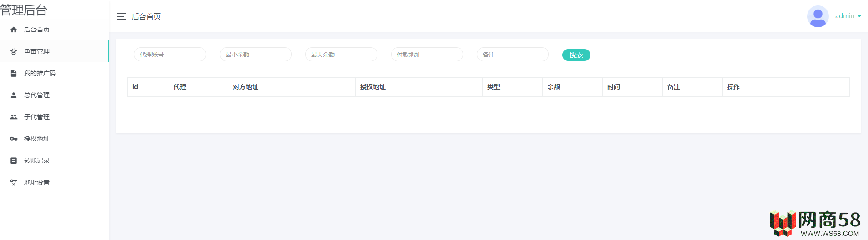View 转账记录 page
Viewport: 868px width, 240px height.
[x=55, y=160]
